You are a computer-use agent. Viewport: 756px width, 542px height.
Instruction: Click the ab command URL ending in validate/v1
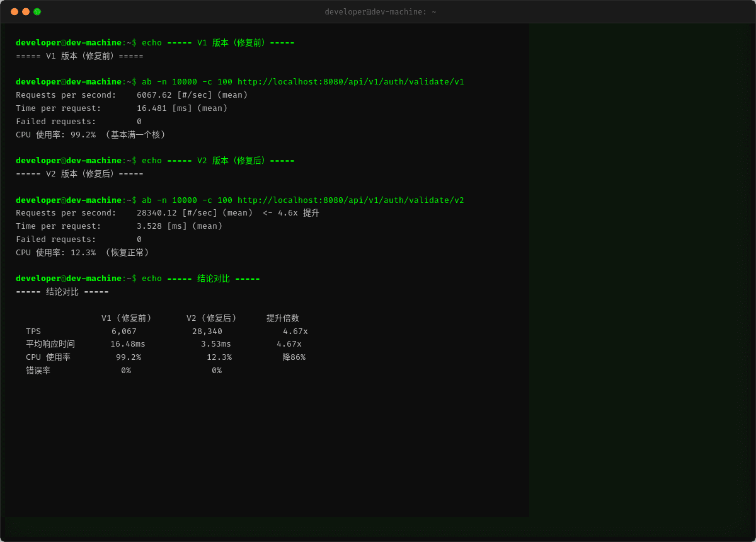[x=351, y=82]
